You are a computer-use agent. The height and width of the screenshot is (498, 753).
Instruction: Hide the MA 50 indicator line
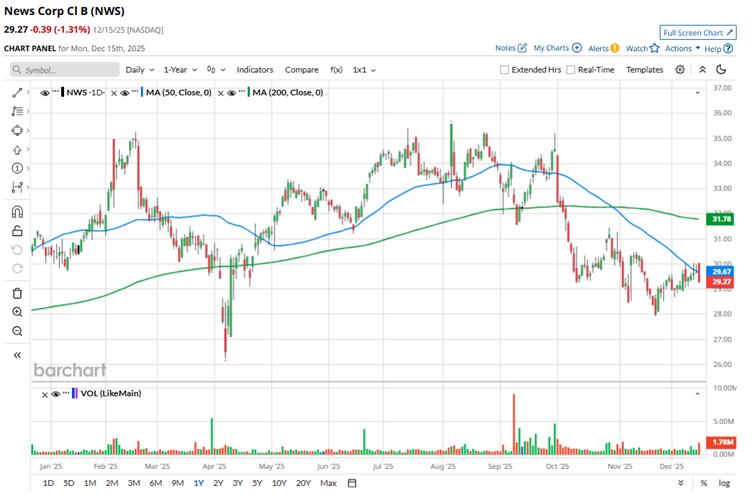click(x=124, y=93)
